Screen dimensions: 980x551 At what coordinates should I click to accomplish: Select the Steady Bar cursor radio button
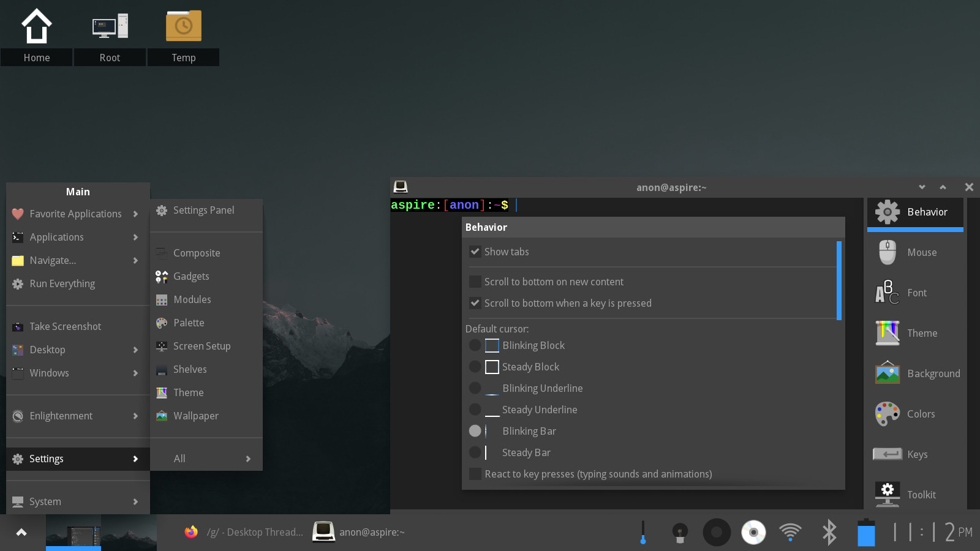pyautogui.click(x=475, y=452)
